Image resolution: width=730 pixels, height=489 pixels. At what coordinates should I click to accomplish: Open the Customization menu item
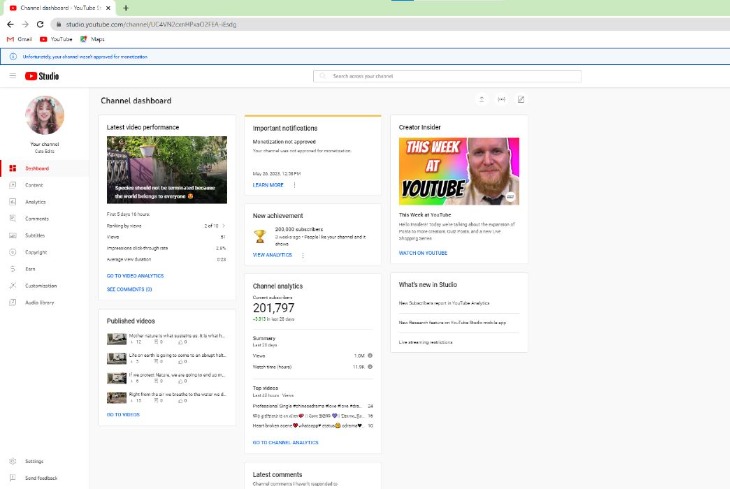[45, 285]
